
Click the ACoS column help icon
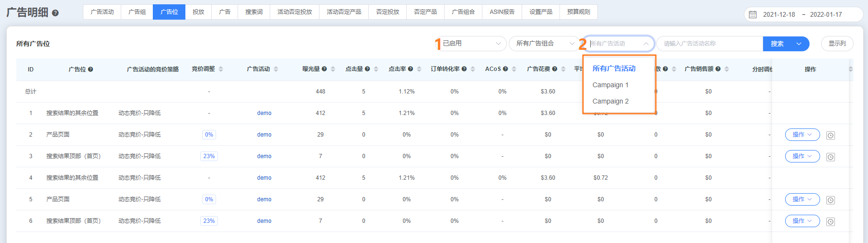point(505,69)
